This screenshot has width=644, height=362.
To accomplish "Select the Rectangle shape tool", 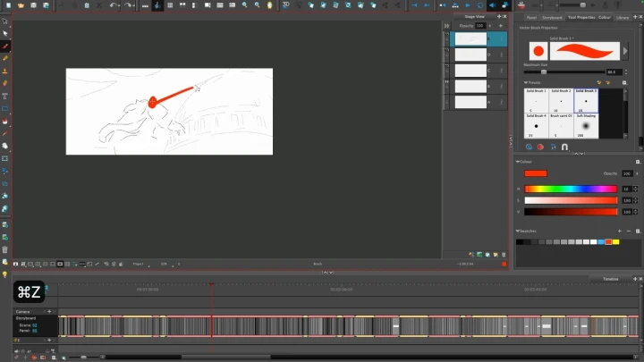I will pyautogui.click(x=5, y=108).
